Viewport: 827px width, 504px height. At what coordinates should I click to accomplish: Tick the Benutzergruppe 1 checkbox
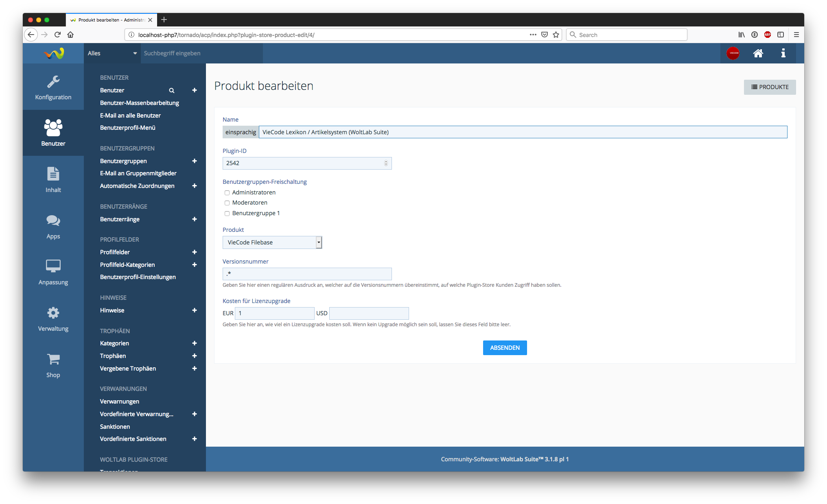[x=227, y=214]
